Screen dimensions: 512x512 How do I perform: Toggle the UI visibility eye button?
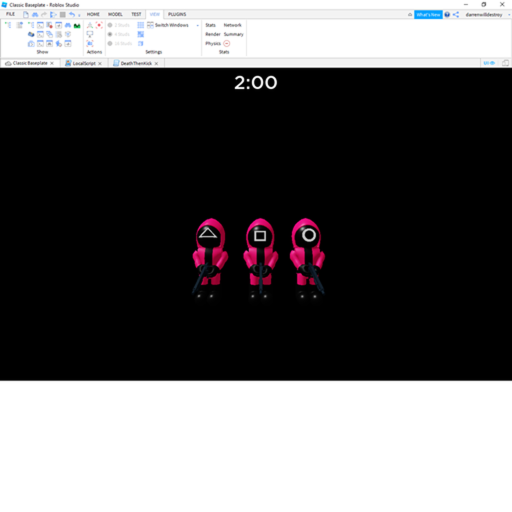click(489, 63)
